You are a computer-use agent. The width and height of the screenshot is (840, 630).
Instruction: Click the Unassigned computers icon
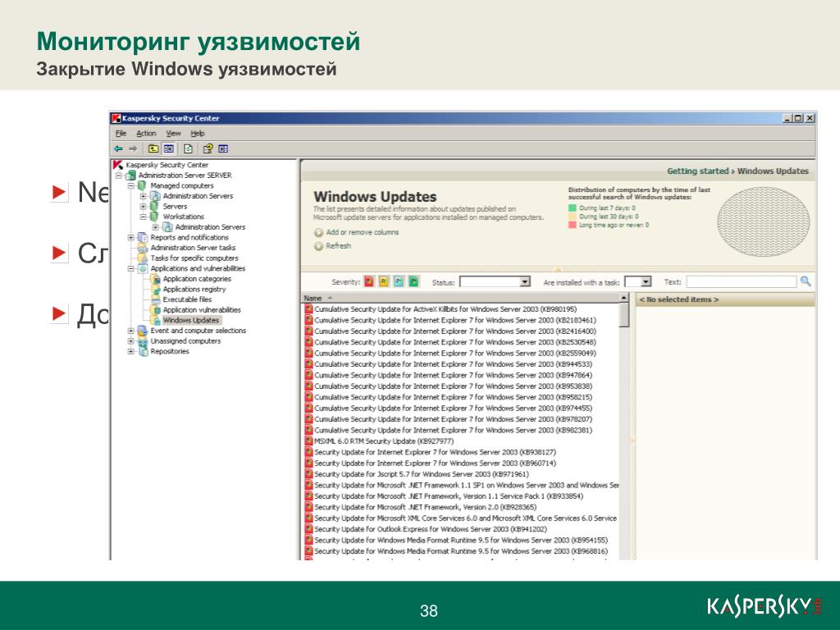pos(143,341)
